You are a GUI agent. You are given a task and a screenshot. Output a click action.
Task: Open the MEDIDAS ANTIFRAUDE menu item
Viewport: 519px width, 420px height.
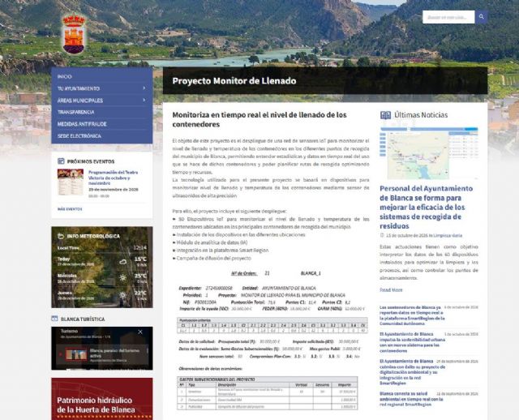82,124
